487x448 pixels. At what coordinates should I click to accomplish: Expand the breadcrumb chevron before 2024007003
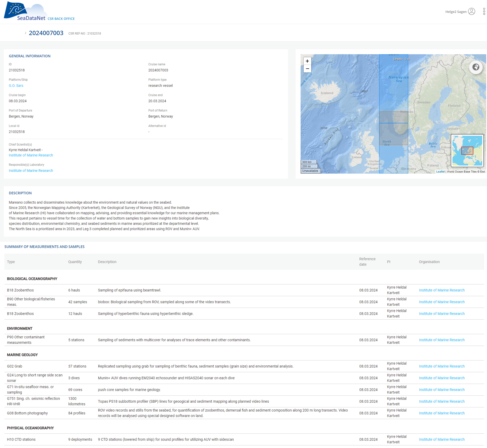tap(25, 33)
